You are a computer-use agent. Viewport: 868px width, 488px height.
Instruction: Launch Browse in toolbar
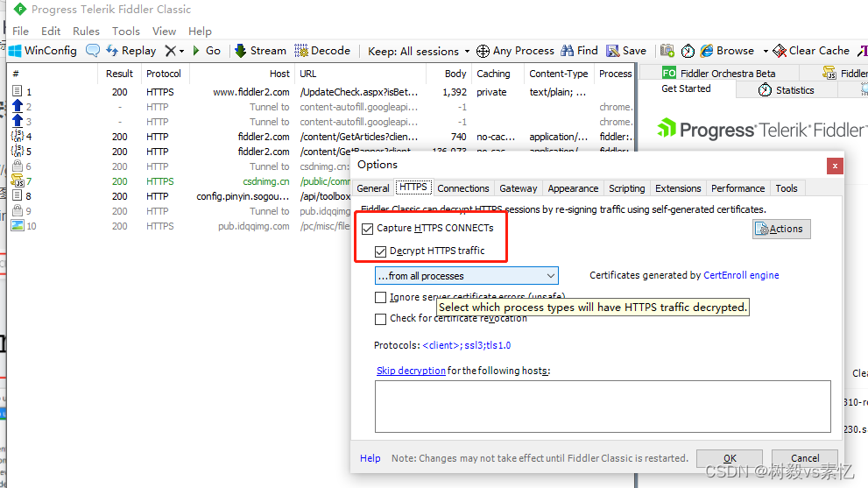727,51
